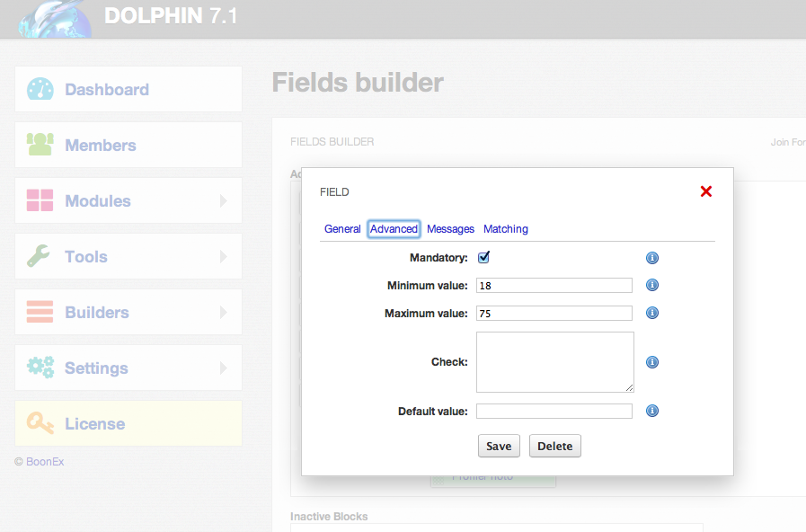Expand the Builders sidebar menu arrow
This screenshot has width=806, height=532.
pyautogui.click(x=223, y=313)
